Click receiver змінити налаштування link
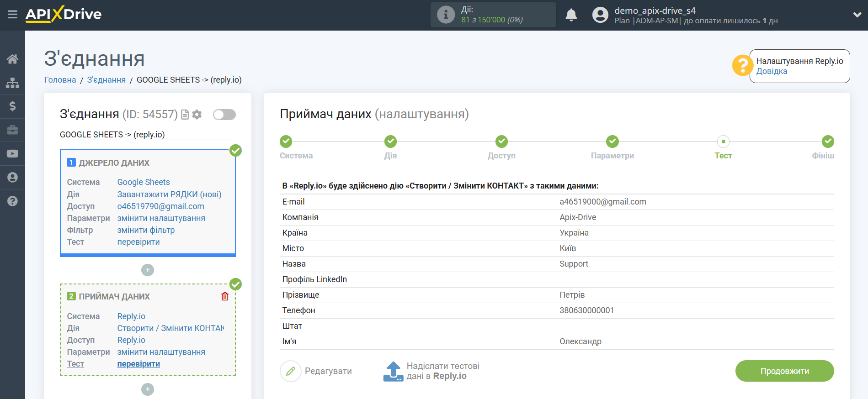 pos(161,352)
